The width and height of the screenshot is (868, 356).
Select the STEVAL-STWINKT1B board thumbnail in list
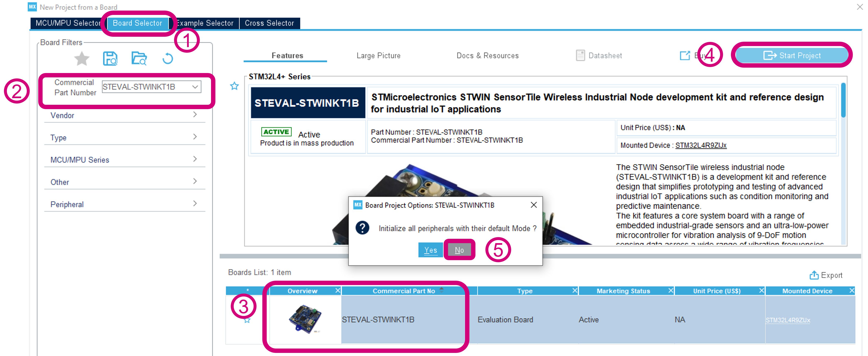305,319
